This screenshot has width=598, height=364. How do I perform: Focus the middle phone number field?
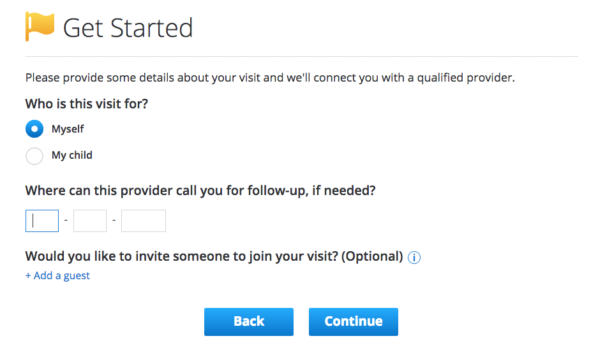[90, 221]
